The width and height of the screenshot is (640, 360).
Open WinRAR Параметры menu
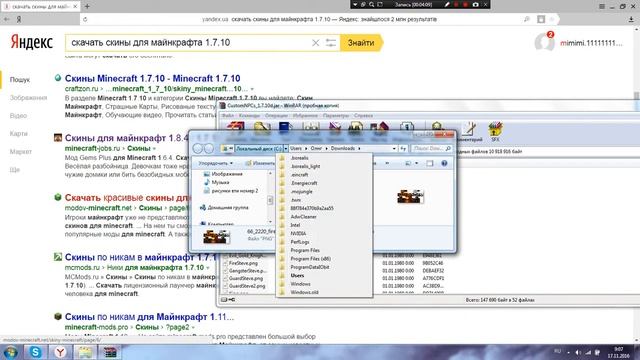point(336,116)
